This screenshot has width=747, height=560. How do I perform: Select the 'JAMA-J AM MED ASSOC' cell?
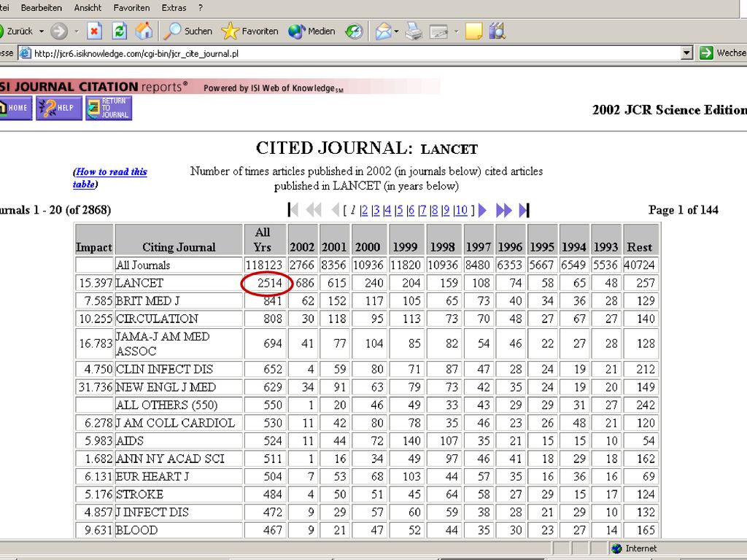point(179,343)
